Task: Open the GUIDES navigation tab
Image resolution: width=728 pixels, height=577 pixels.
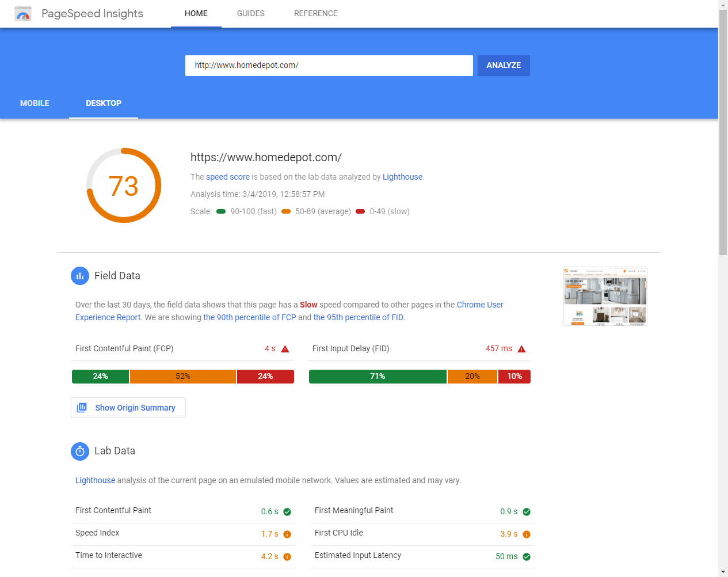Action: [x=251, y=14]
